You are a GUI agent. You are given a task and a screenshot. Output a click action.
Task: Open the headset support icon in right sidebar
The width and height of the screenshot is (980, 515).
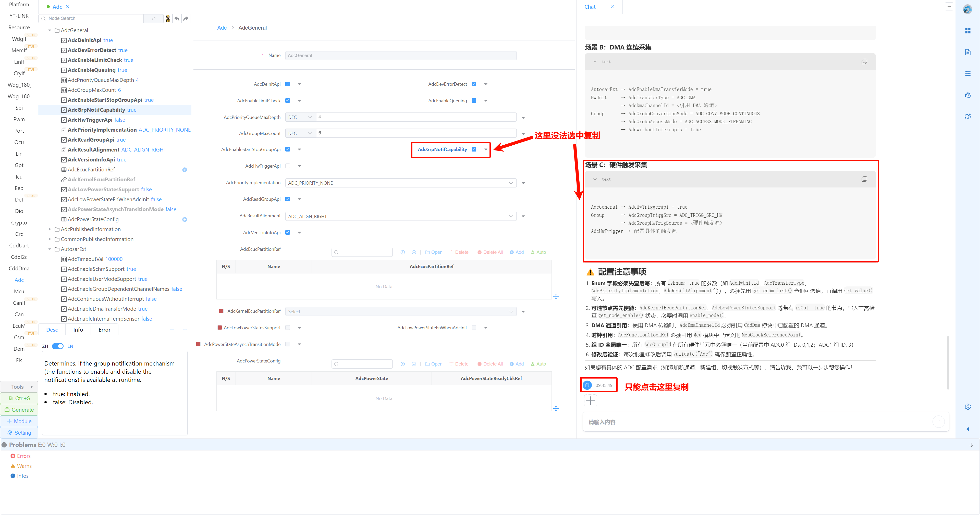tap(968, 95)
